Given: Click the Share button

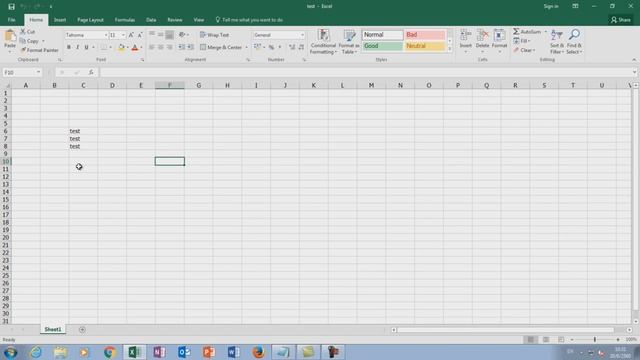Looking at the screenshot, I should (x=621, y=20).
